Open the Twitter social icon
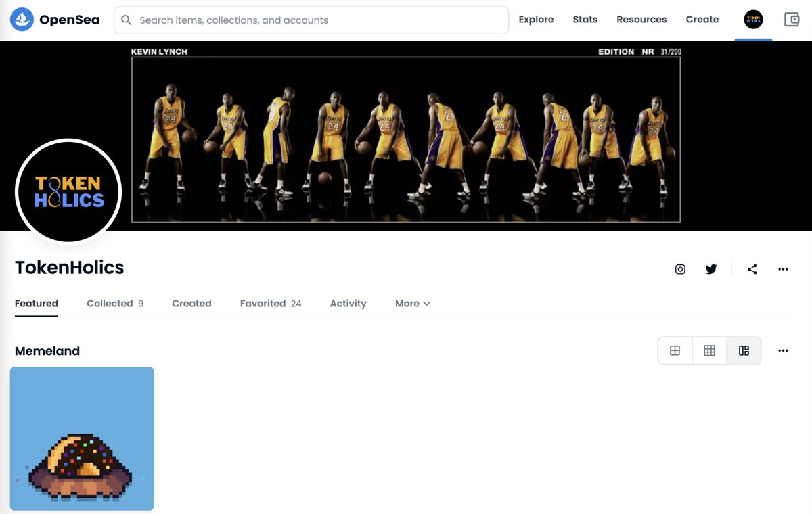This screenshot has width=812, height=514. pyautogui.click(x=711, y=268)
